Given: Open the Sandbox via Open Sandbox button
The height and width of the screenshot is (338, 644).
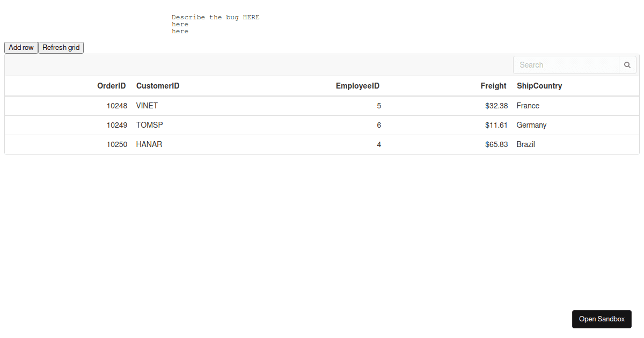Looking at the screenshot, I should pyautogui.click(x=602, y=319).
